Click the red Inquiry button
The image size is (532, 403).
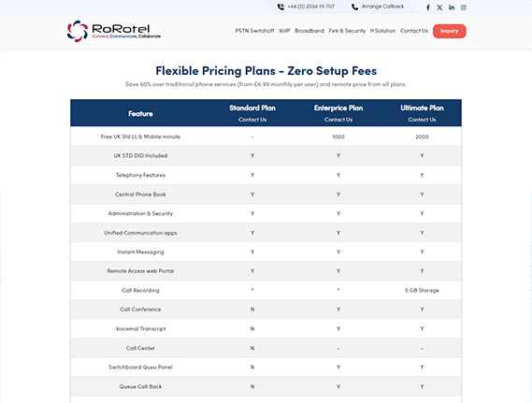(x=449, y=31)
